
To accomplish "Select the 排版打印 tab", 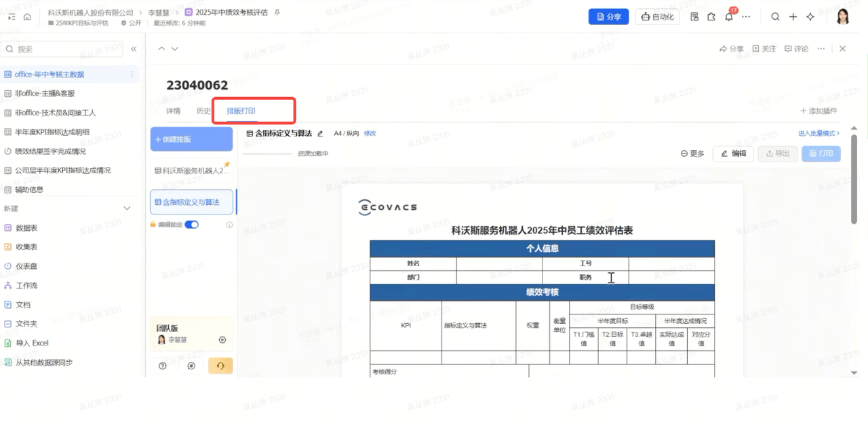I will (241, 111).
